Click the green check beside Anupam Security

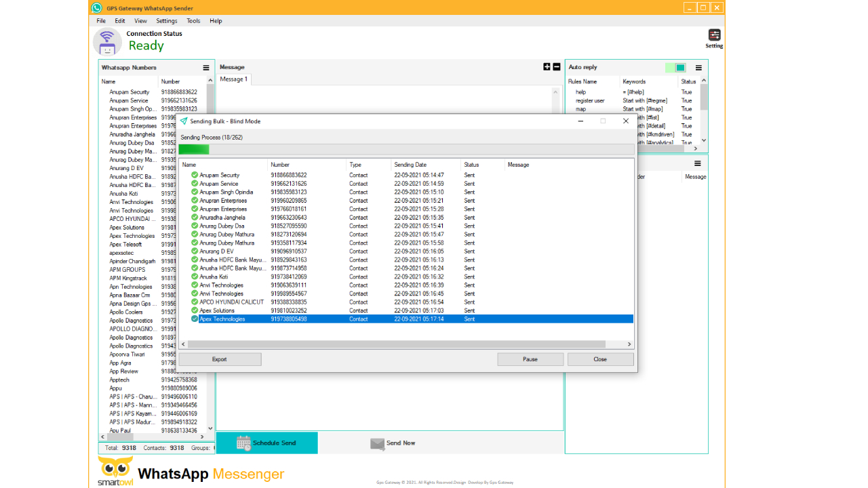(195, 175)
